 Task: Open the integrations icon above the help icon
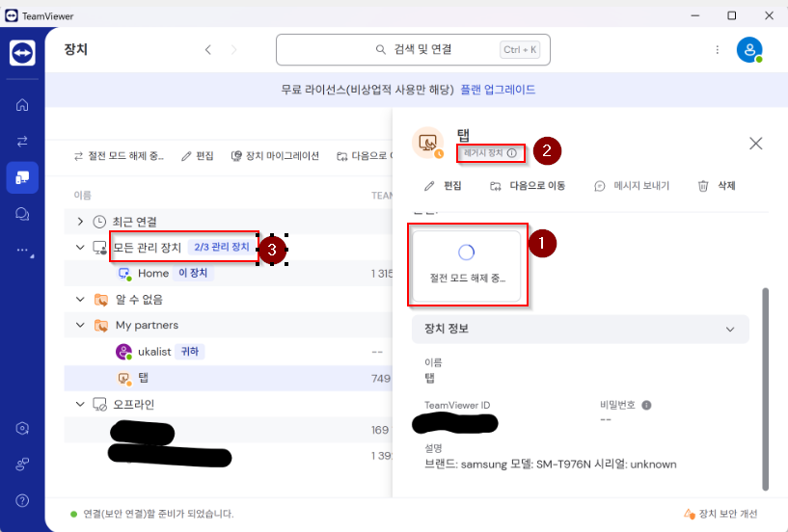[22, 465]
